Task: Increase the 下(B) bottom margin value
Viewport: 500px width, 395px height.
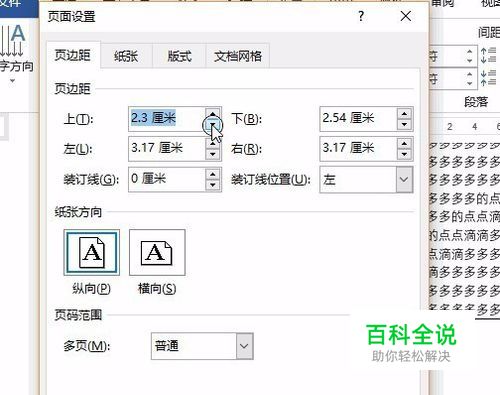Action: (x=404, y=113)
